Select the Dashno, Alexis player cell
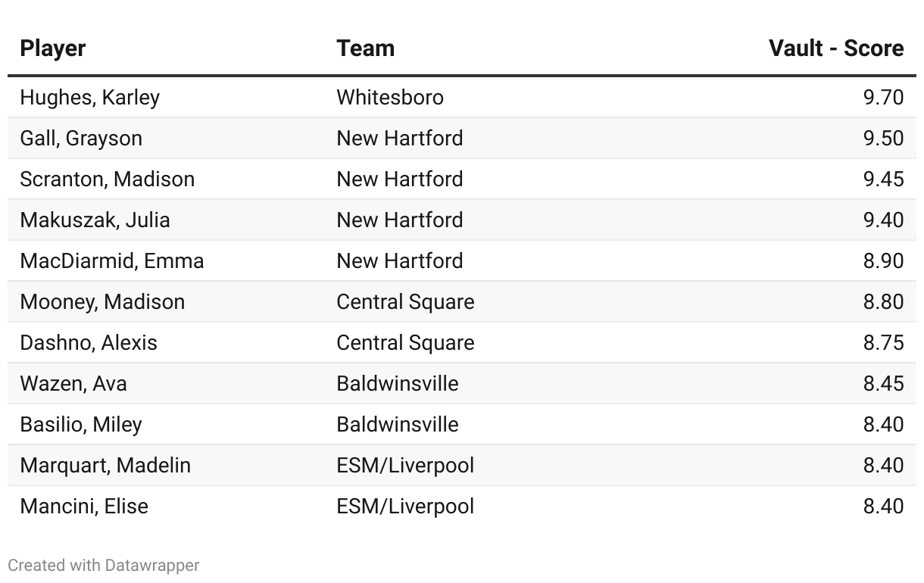Screen dimensions: 924x583 click(89, 343)
